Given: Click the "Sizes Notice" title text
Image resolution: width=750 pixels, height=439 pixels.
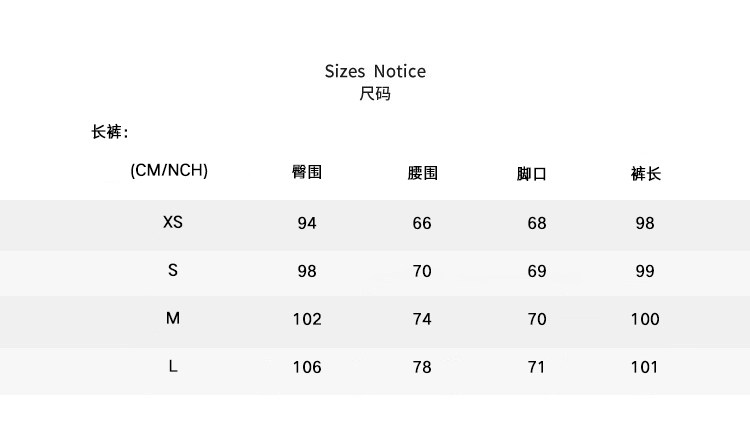Looking at the screenshot, I should click(375, 71).
